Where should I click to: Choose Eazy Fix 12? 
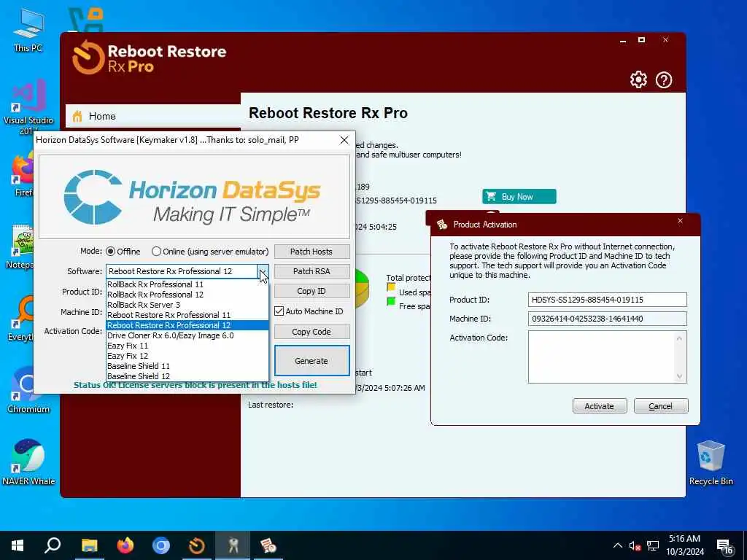click(187, 356)
